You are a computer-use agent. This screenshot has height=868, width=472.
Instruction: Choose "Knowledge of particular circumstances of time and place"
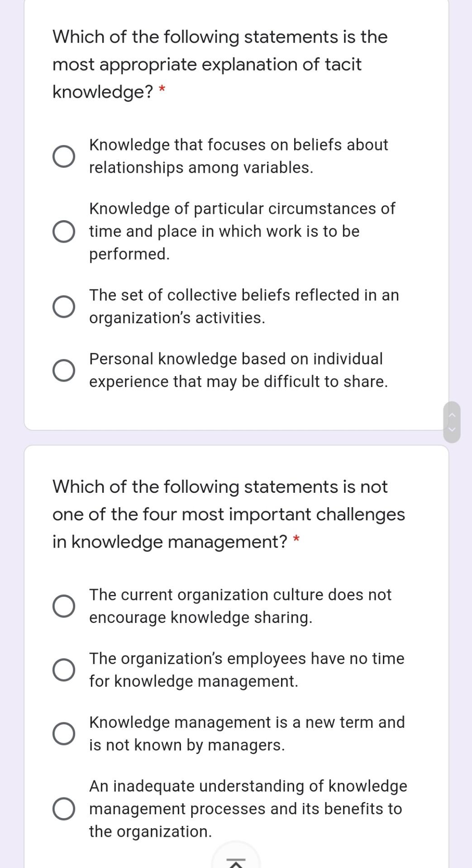[x=63, y=231]
